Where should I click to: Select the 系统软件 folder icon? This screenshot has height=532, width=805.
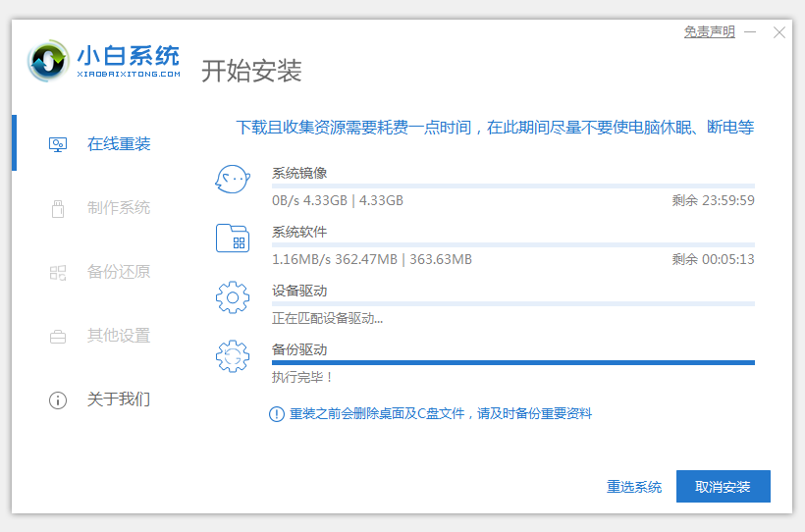(x=233, y=239)
